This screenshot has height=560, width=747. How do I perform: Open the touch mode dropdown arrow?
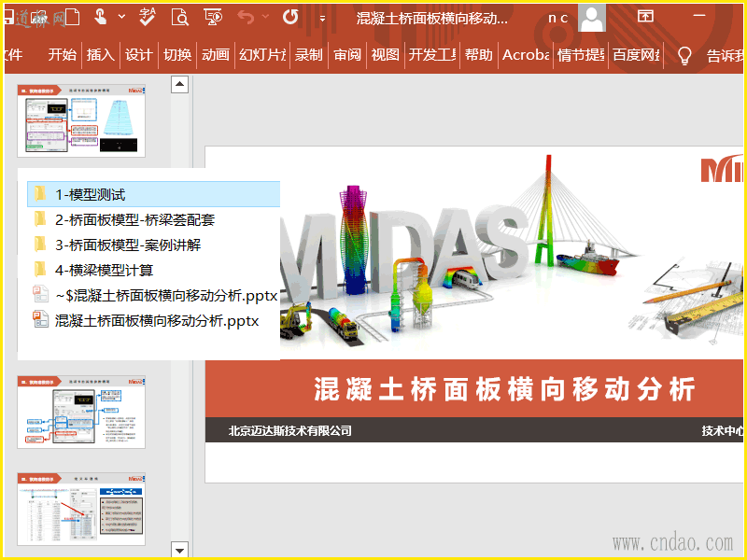point(122,17)
